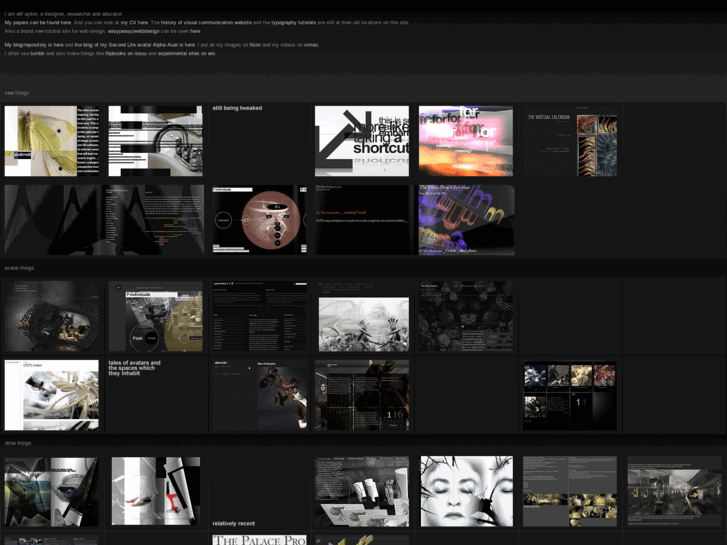Select the 'tales of avatars' tile
727x545 pixels.
[x=155, y=395]
